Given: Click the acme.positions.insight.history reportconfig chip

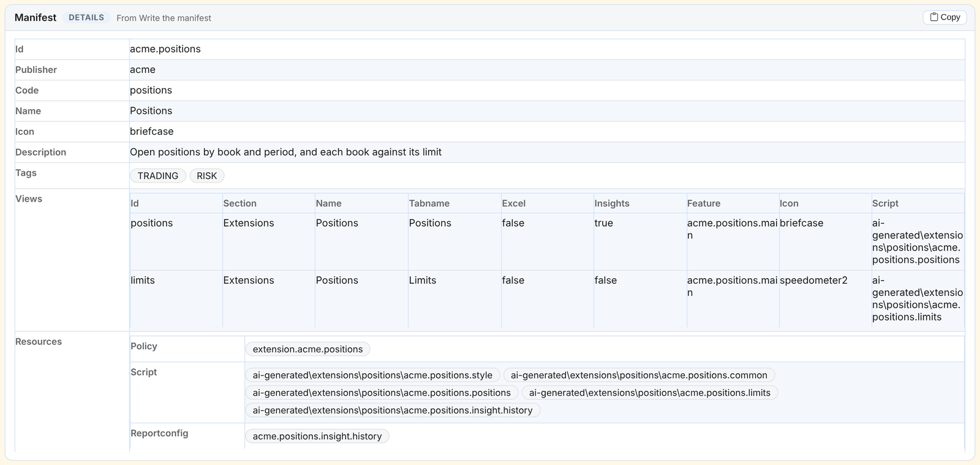Looking at the screenshot, I should point(317,436).
